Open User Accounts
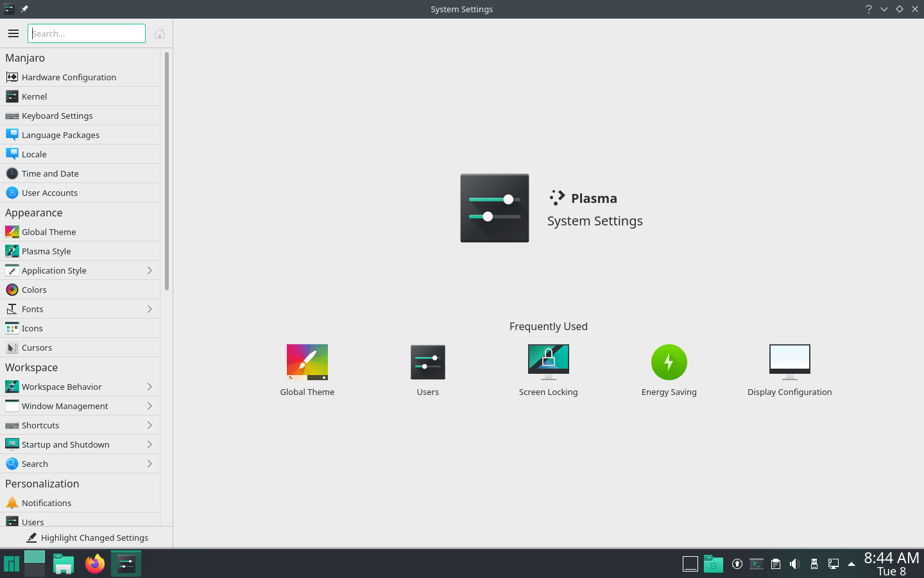Viewport: 924px width, 578px height. (80, 193)
